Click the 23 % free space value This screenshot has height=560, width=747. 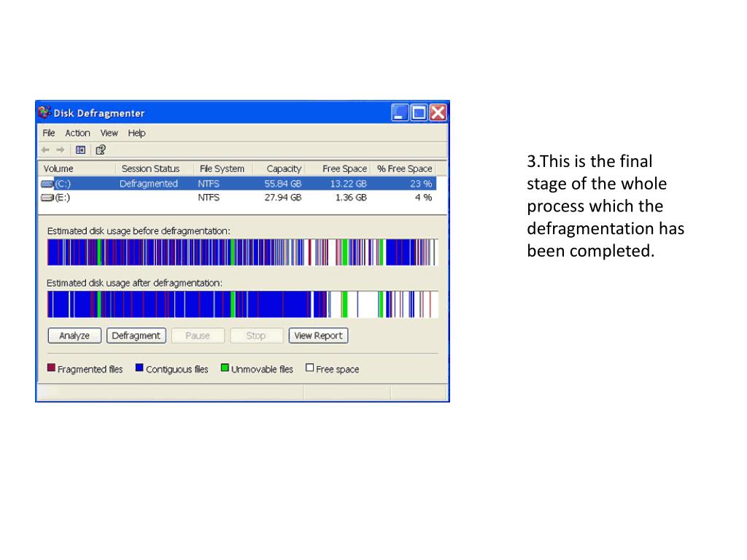(x=421, y=184)
